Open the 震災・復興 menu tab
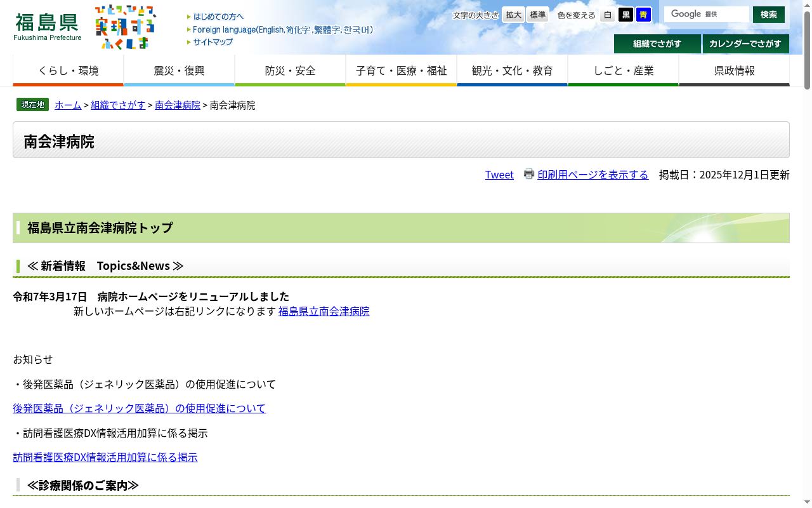Image resolution: width=812 pixels, height=508 pixels. (179, 70)
